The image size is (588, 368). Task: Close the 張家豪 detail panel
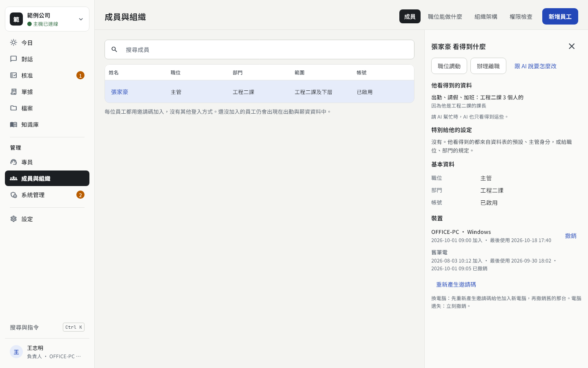pyautogui.click(x=572, y=46)
